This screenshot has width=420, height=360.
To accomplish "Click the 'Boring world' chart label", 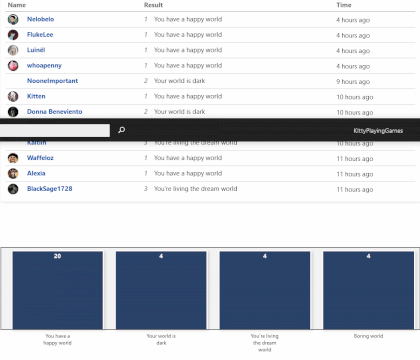I will (368, 336).
